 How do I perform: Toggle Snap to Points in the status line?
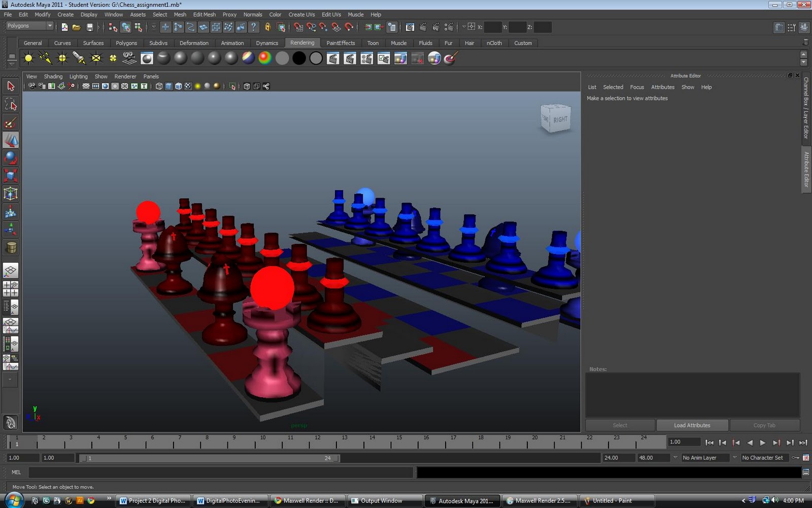[323, 27]
